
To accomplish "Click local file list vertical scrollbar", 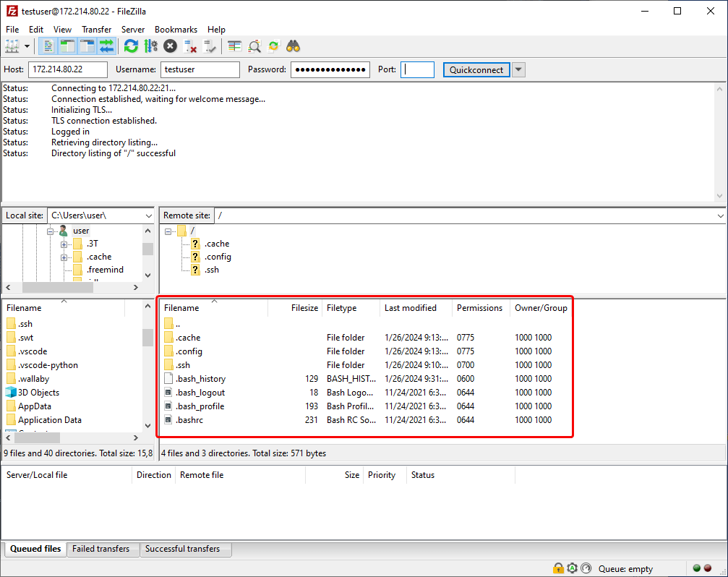I will [147, 366].
